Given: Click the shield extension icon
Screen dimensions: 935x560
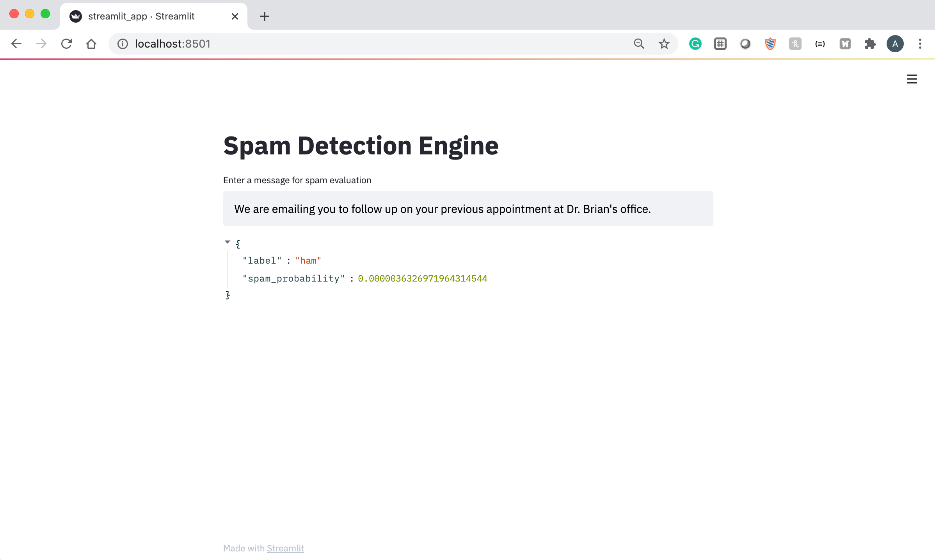Looking at the screenshot, I should coord(770,44).
